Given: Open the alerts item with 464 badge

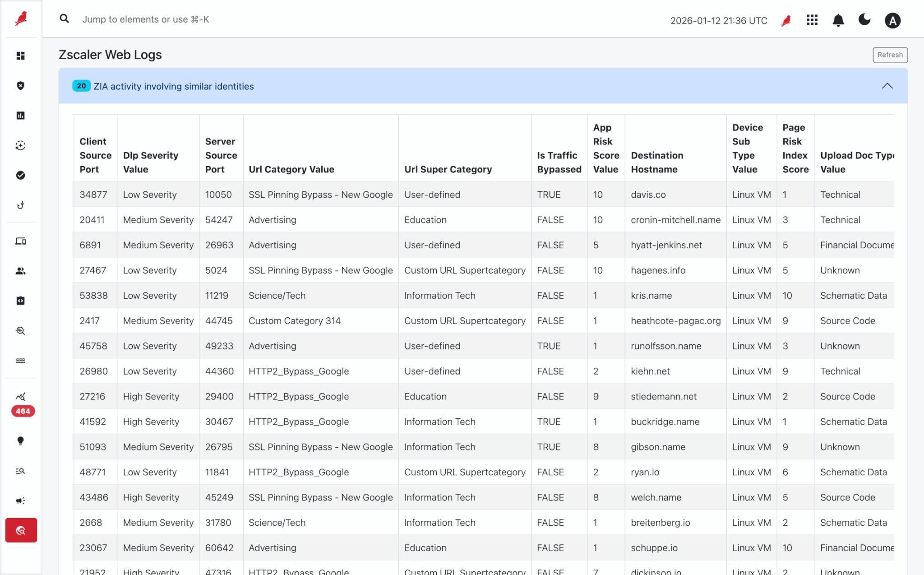Looking at the screenshot, I should (x=21, y=398).
